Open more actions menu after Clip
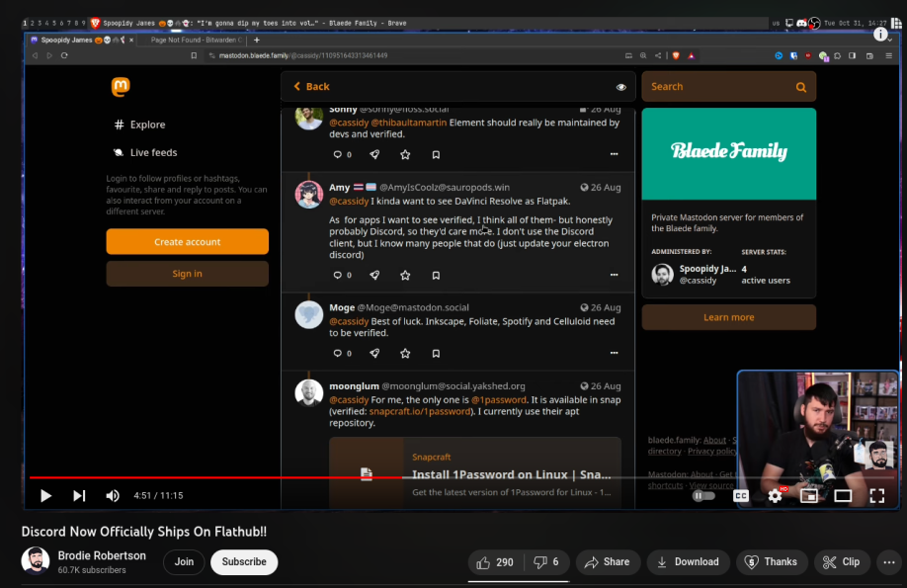 [x=890, y=562]
